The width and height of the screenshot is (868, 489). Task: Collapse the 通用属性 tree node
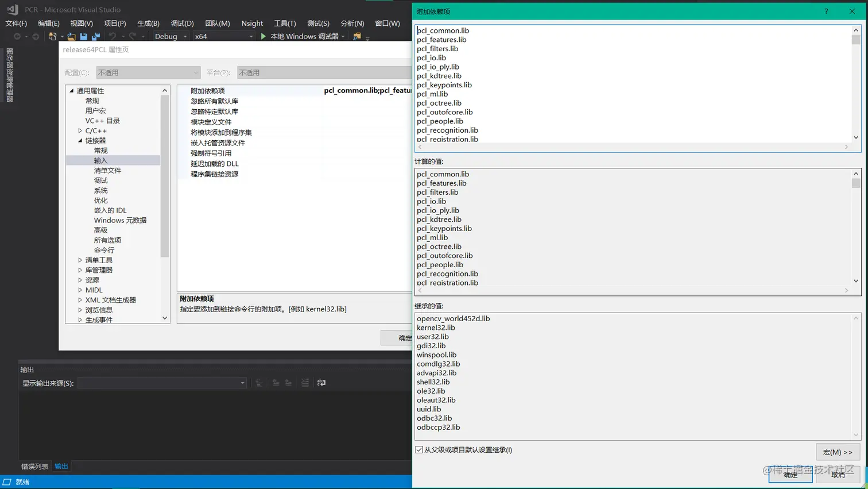point(72,91)
